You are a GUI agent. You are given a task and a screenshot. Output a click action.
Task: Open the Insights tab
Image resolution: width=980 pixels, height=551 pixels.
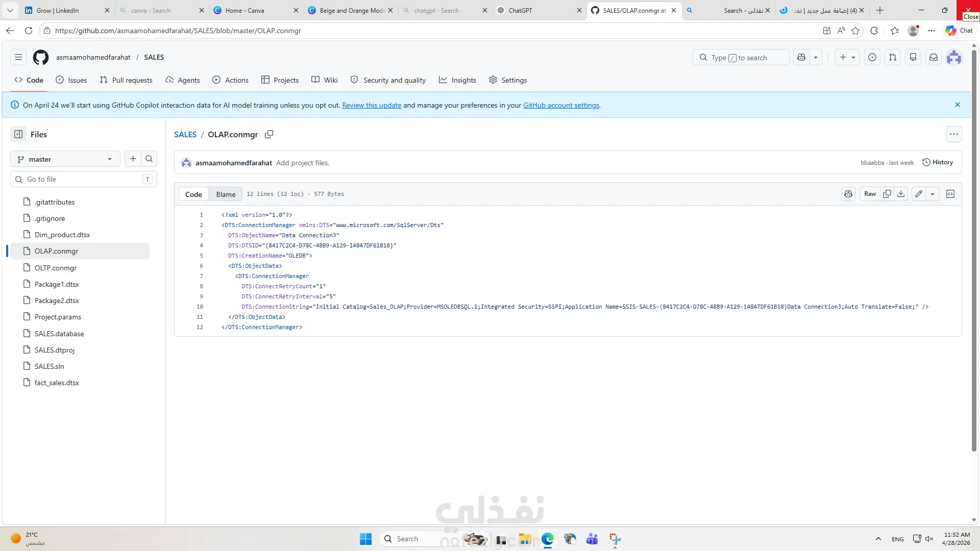pos(458,80)
